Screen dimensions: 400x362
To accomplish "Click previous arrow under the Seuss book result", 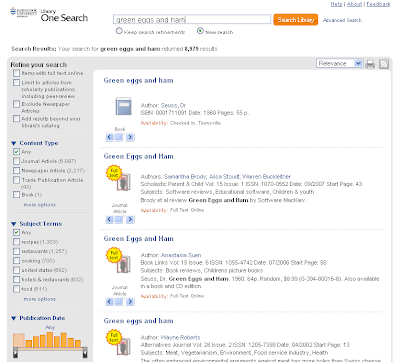I will pos(110,137).
